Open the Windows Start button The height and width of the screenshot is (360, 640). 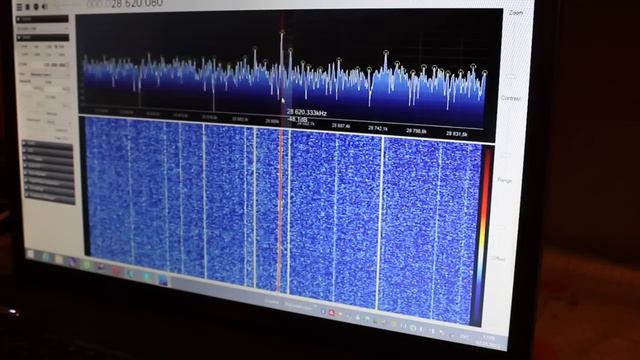point(31,254)
